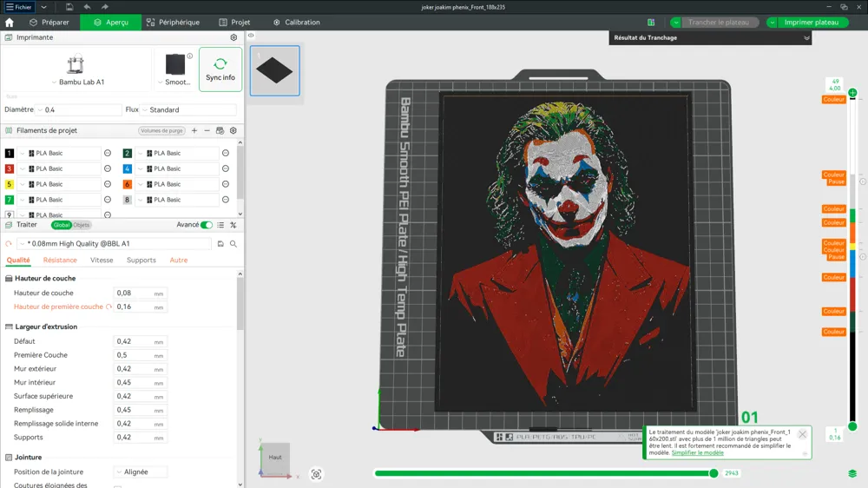Open the Flux Standard dropdown
This screenshot has width=868, height=488.
[187, 110]
